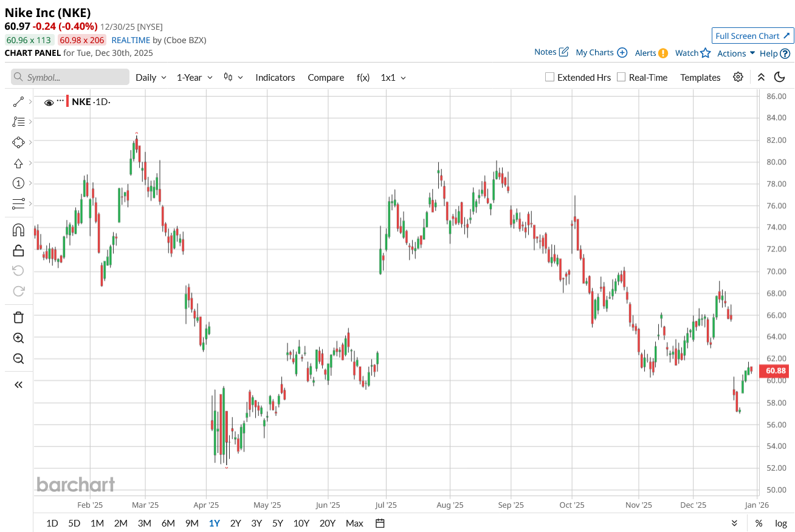Expand the circled number tool options
This screenshot has width=795, height=532.
(x=30, y=183)
